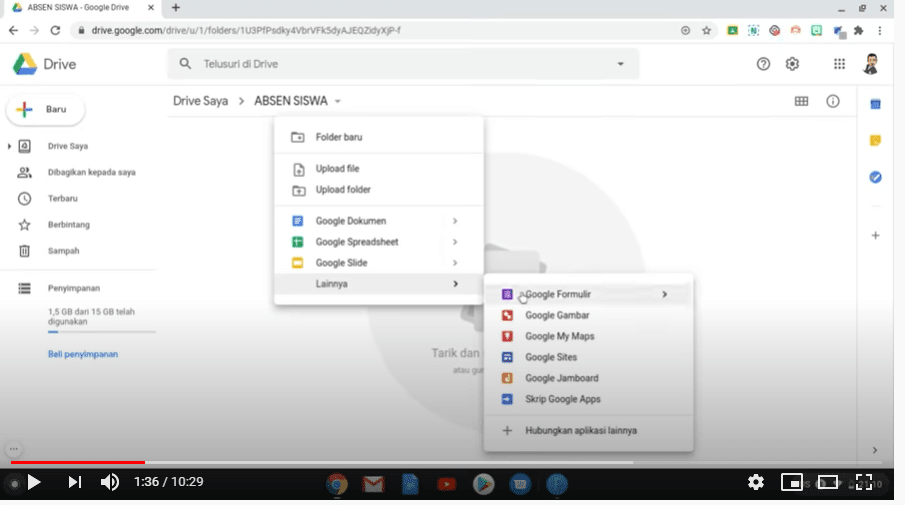905x505 pixels.
Task: Enable miniplayer in the video player
Action: point(792,482)
